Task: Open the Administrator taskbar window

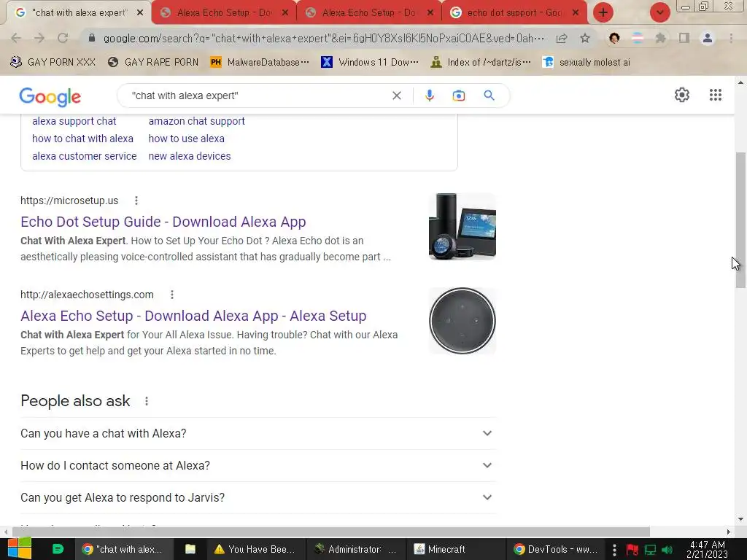Action: (355, 549)
